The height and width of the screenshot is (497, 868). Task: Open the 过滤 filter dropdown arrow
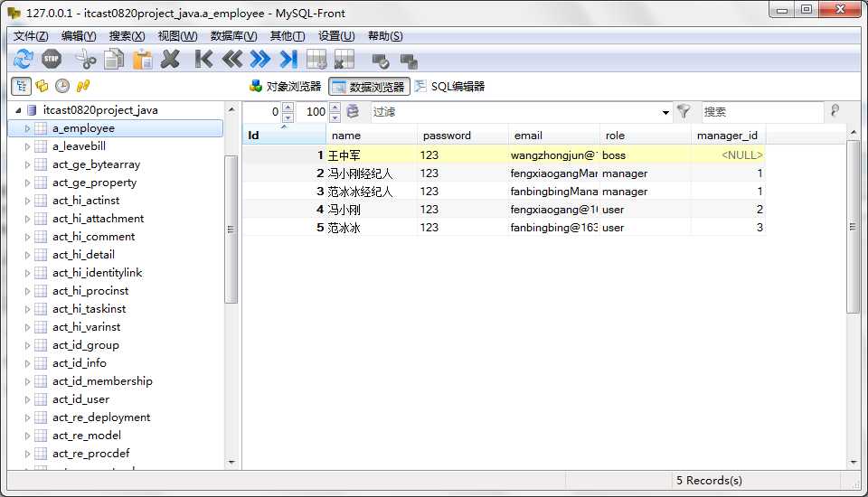pyautogui.click(x=665, y=112)
